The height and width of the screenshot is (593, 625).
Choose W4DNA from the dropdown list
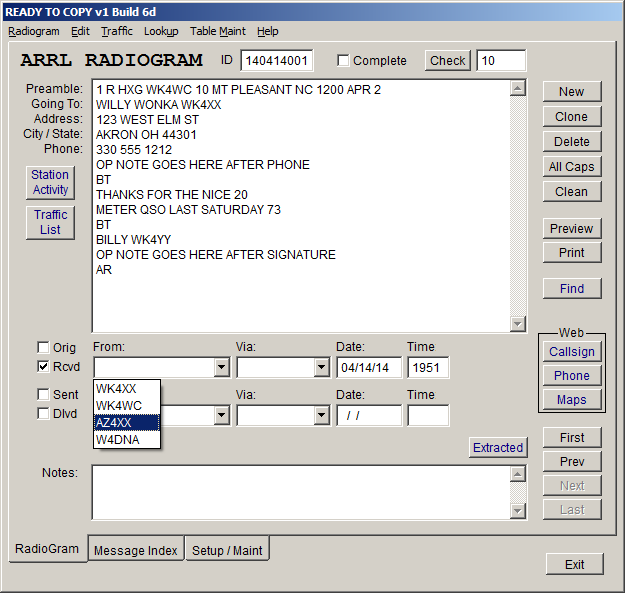pos(127,440)
